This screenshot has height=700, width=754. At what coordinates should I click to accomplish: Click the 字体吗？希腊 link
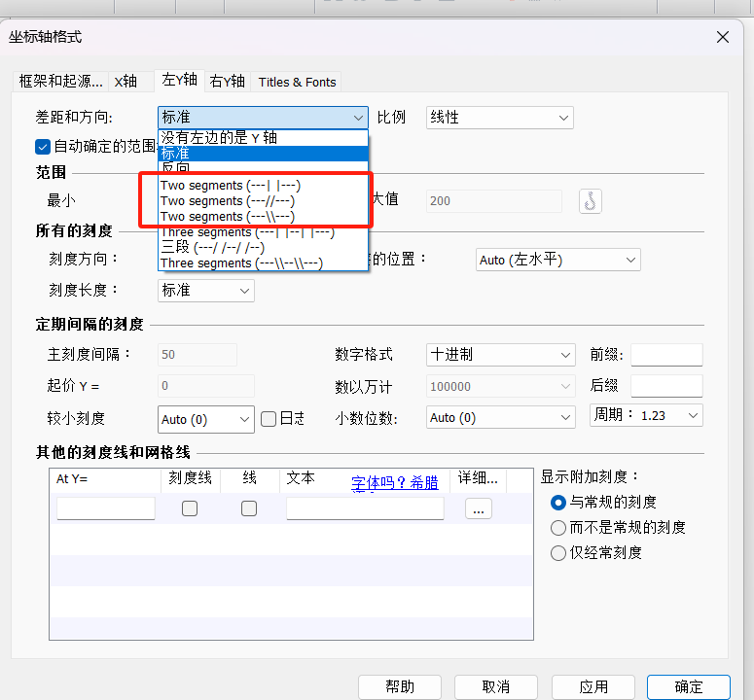(394, 481)
